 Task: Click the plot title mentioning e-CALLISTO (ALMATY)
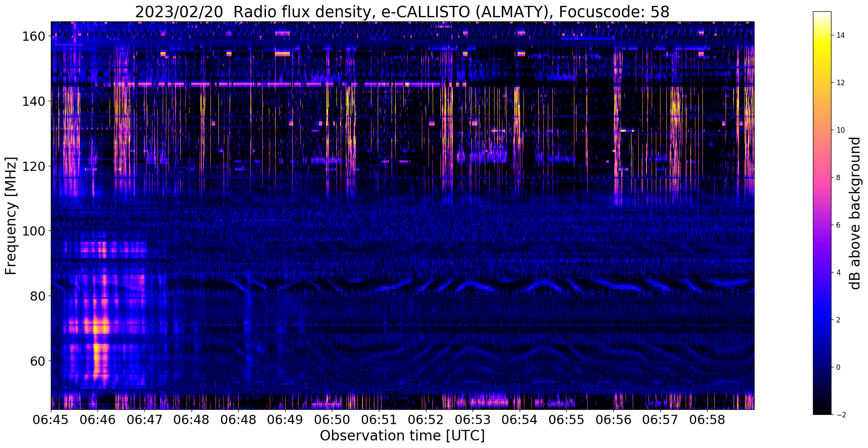pyautogui.click(x=402, y=12)
